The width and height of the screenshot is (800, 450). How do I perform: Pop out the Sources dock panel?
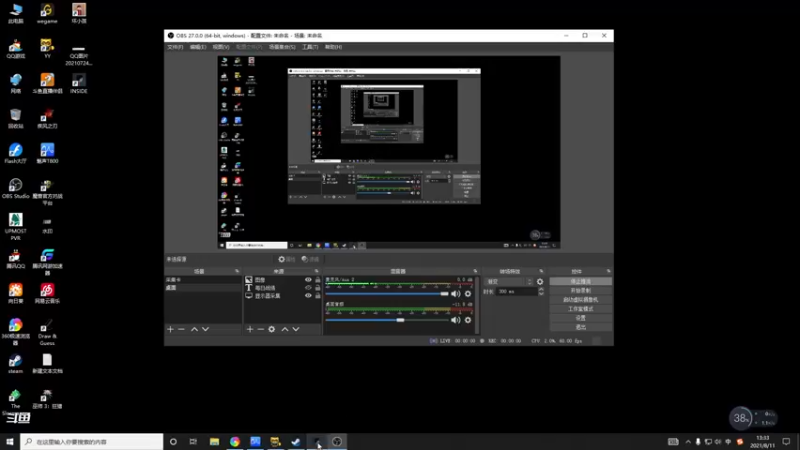coord(316,271)
